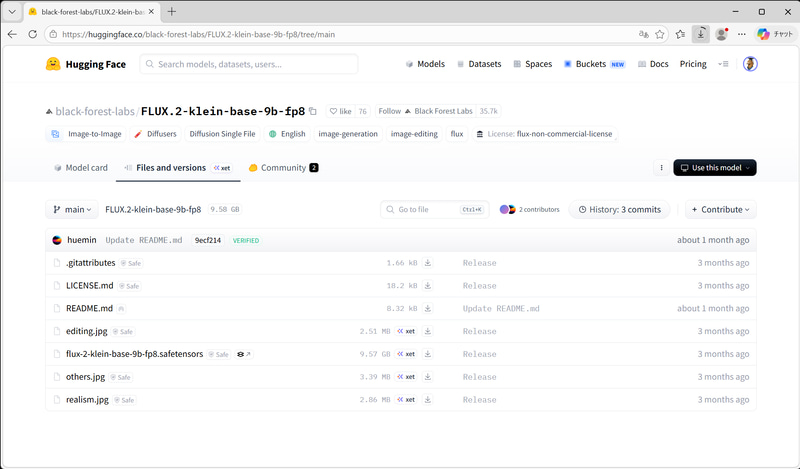The width and height of the screenshot is (800, 469).
Task: Open the image-editing tag
Action: (414, 134)
